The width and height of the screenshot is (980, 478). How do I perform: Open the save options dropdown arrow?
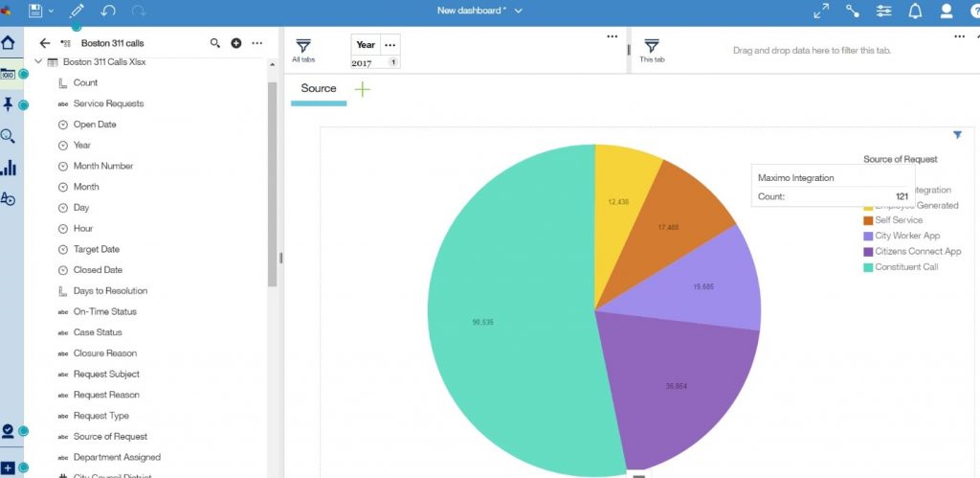51,11
